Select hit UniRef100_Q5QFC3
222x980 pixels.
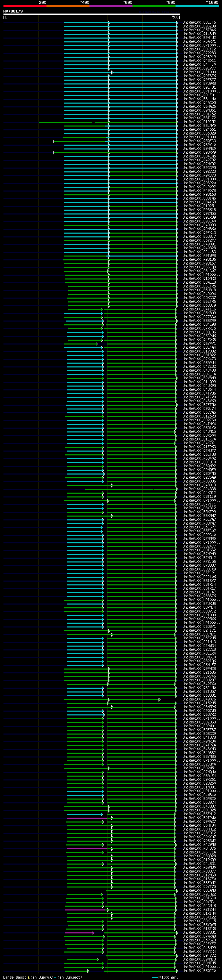click(x=199, y=141)
